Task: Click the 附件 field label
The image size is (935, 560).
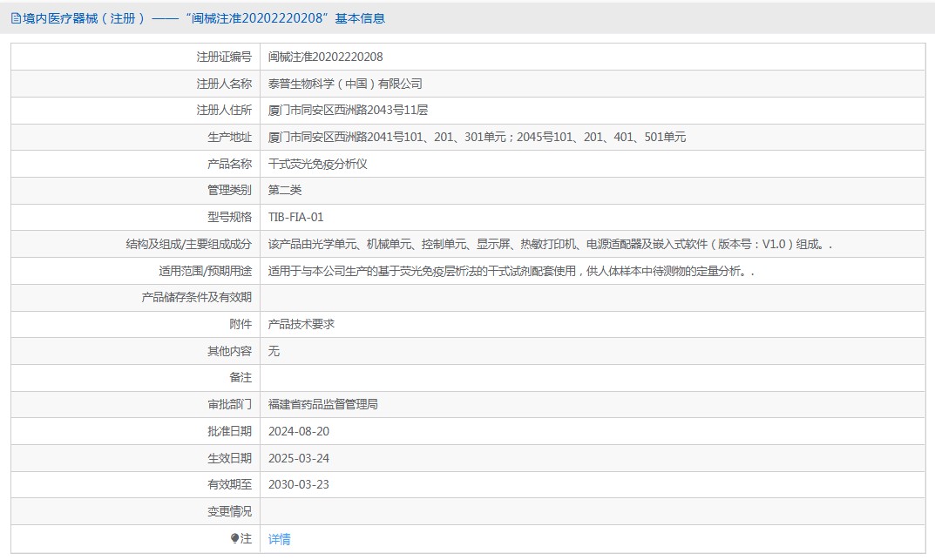Action: [x=241, y=324]
